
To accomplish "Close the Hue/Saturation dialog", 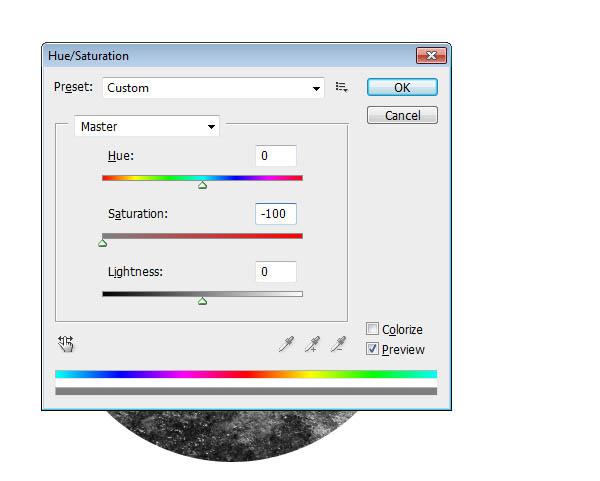I will coord(431,56).
